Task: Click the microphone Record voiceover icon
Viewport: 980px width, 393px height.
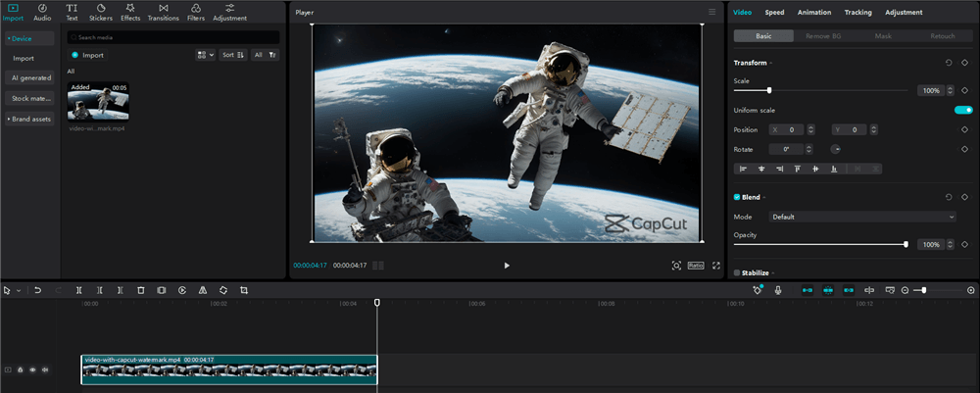Action: pyautogui.click(x=778, y=290)
